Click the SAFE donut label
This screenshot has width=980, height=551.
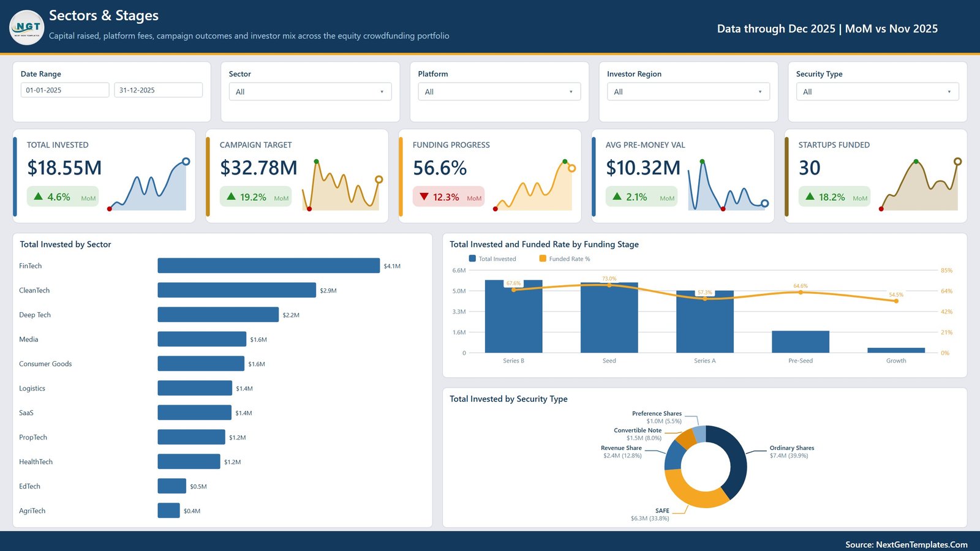pos(662,511)
